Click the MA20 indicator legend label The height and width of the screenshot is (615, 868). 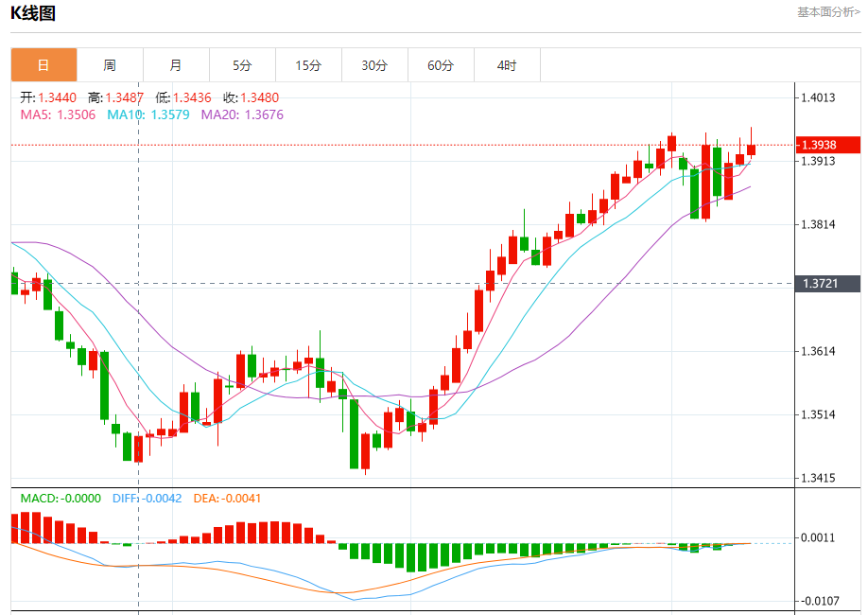point(242,114)
